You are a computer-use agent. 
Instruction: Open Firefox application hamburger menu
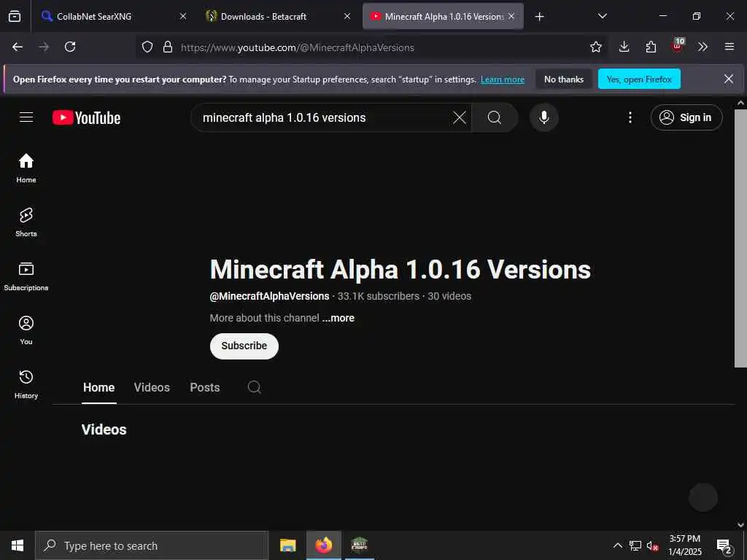pos(729,47)
